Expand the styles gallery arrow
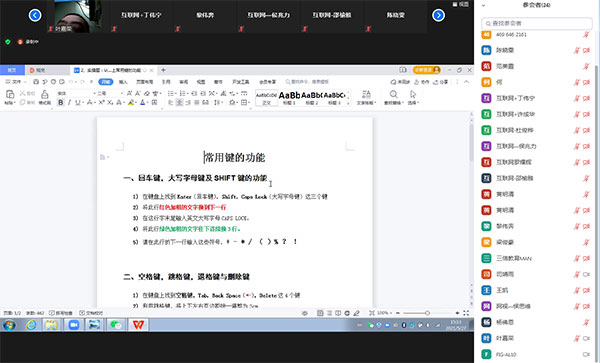600x363 pixels. (x=348, y=103)
